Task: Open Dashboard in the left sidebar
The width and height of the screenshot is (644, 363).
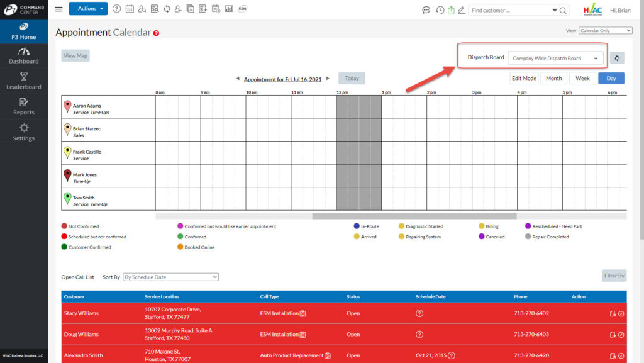Action: [x=24, y=56]
